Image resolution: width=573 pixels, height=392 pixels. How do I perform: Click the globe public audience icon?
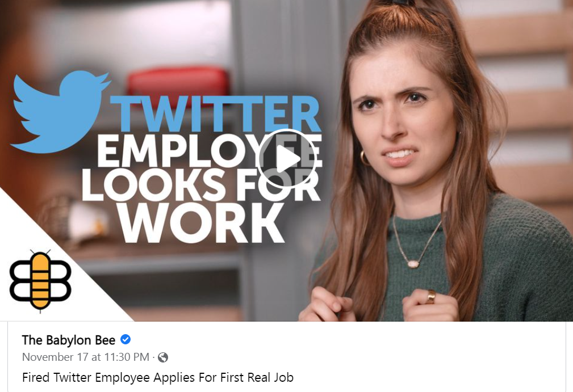163,357
